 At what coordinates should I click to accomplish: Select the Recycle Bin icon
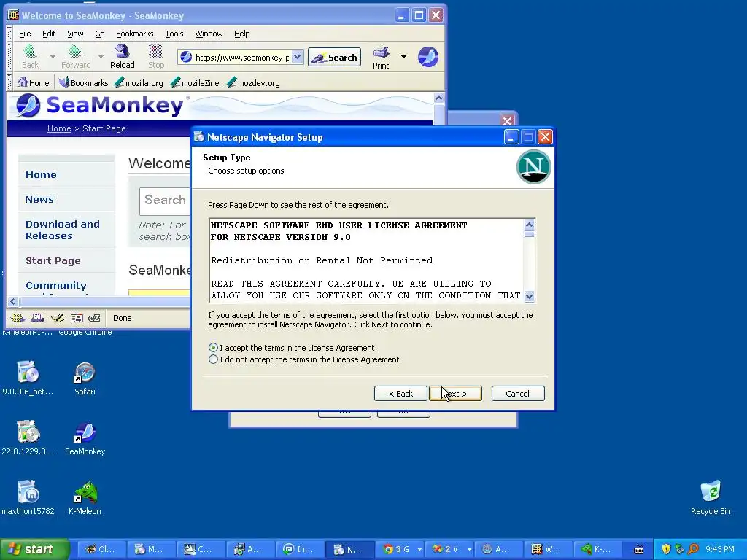pyautogui.click(x=711, y=498)
